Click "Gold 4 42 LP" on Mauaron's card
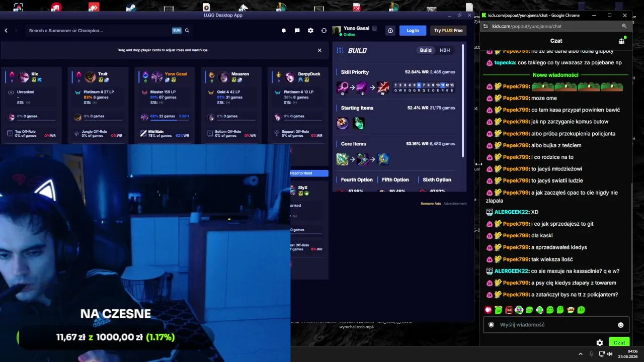 coord(229,92)
